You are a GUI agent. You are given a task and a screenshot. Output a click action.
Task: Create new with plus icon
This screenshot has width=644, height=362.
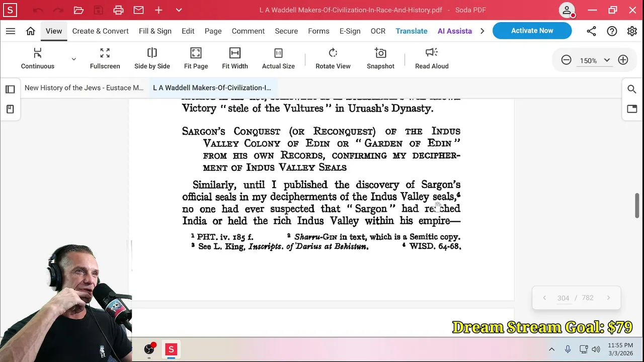[x=158, y=10]
